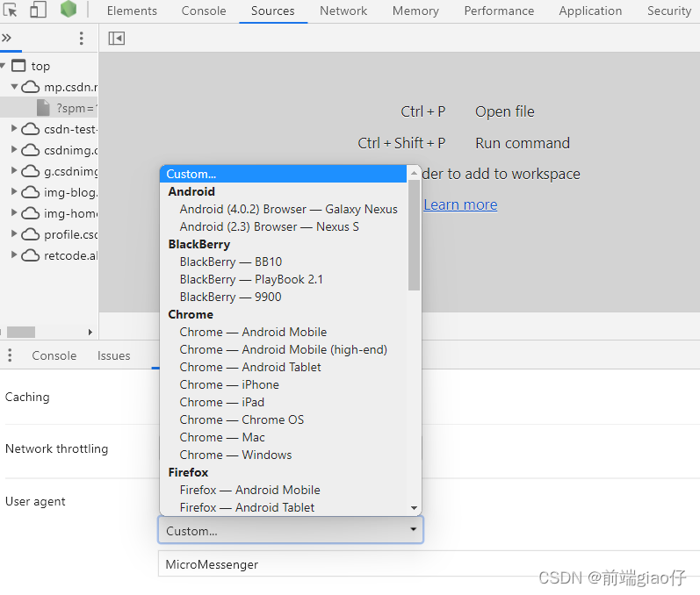The width and height of the screenshot is (700, 595).
Task: Click the navigator scroll right arrow
Action: (90, 332)
